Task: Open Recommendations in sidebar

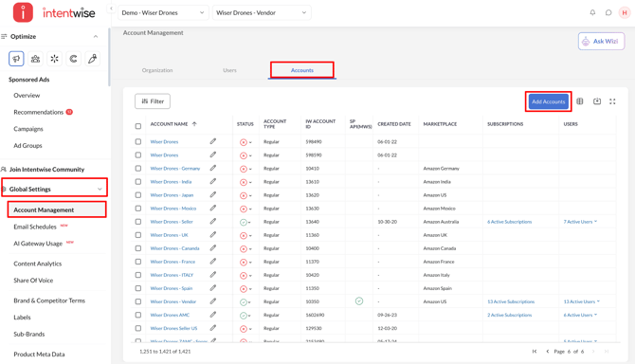Action: [39, 112]
